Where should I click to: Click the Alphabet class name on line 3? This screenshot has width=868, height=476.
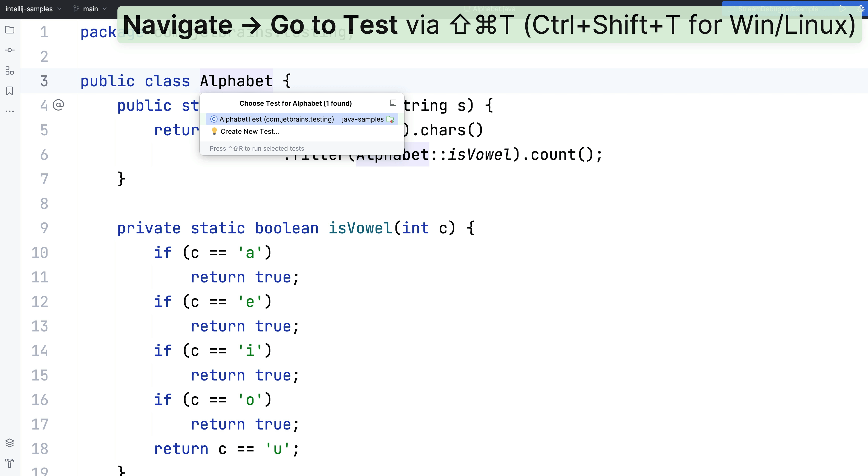click(236, 81)
